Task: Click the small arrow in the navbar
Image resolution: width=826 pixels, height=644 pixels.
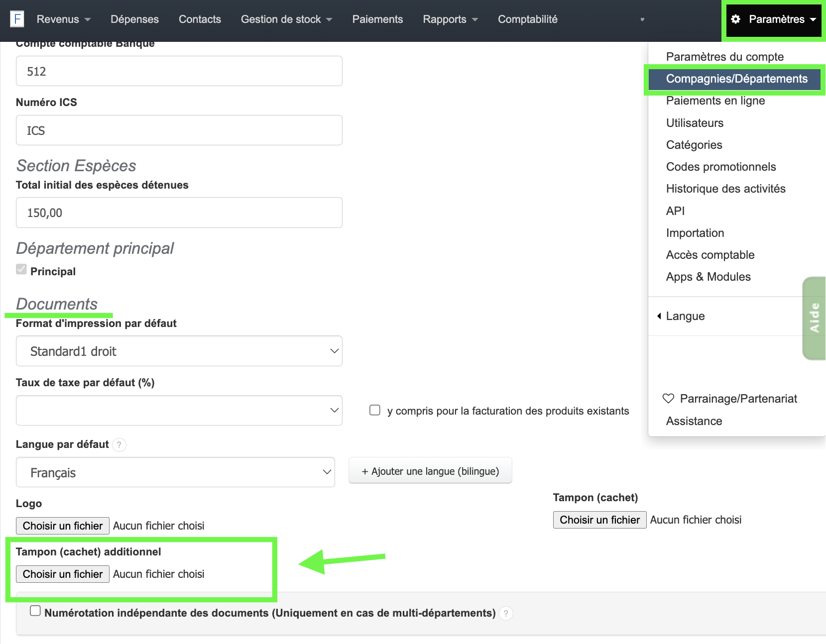Action: [642, 20]
